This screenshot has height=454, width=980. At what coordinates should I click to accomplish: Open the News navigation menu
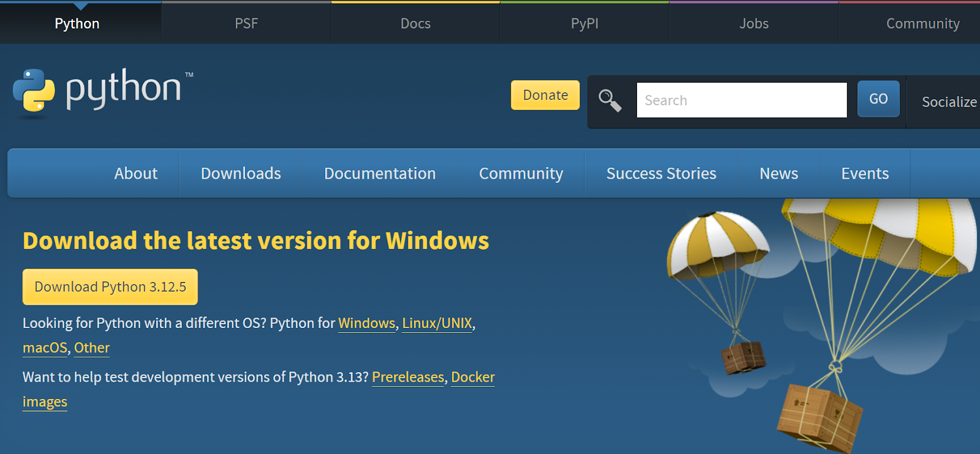tap(778, 173)
